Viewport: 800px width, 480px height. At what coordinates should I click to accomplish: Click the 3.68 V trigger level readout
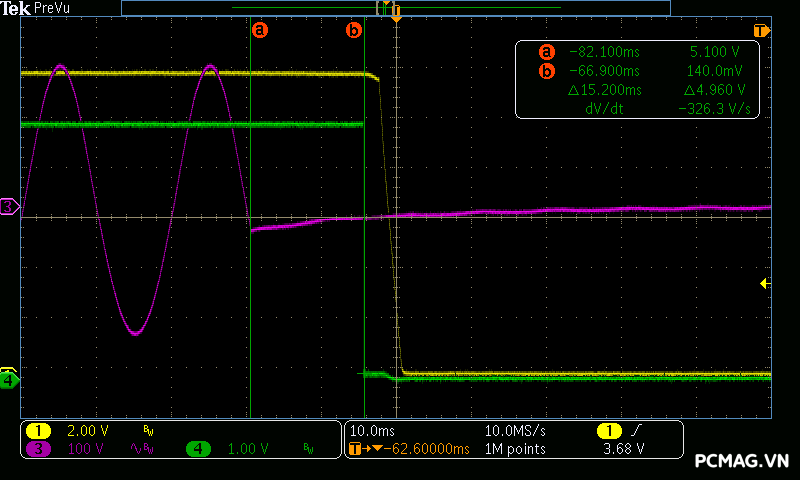coord(625,449)
